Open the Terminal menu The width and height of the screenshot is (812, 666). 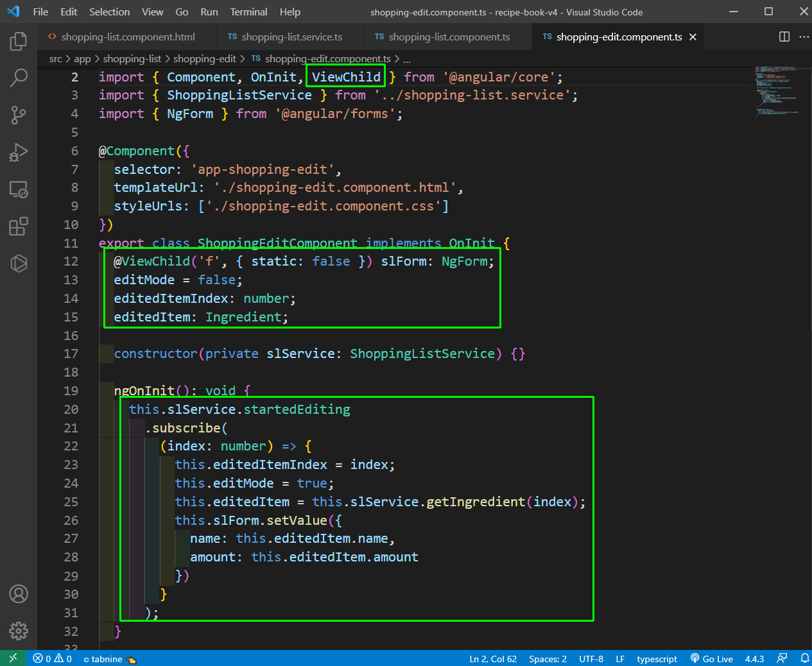coord(248,12)
